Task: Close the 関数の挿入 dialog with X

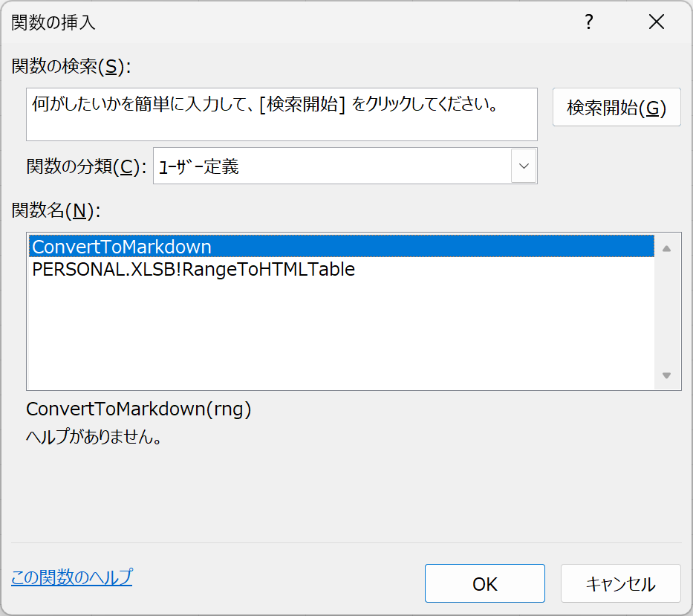Action: coord(657,22)
